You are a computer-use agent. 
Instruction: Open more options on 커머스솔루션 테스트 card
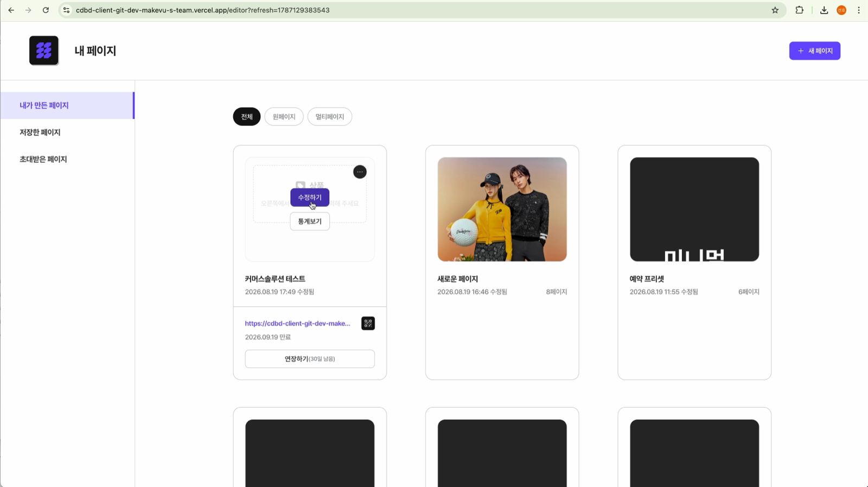360,172
